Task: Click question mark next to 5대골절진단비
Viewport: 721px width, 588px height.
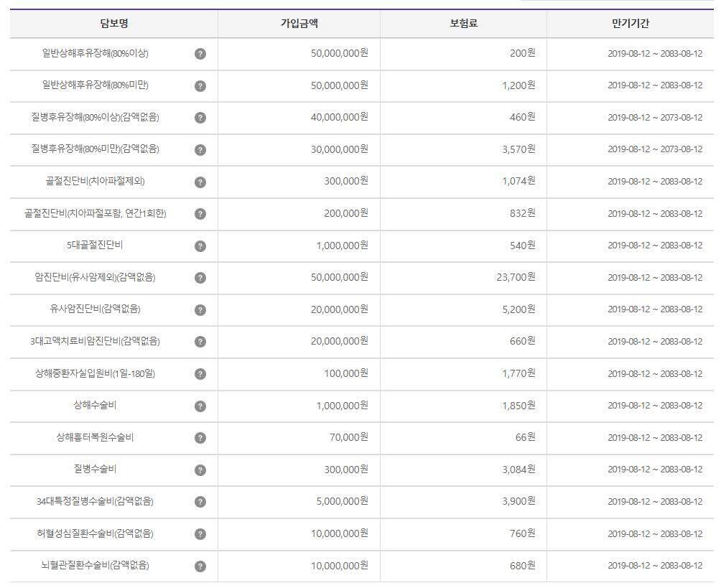Action: pos(200,246)
